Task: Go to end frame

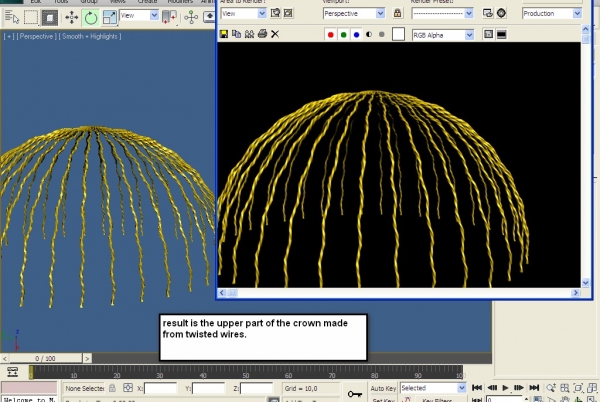Action: click(534, 387)
